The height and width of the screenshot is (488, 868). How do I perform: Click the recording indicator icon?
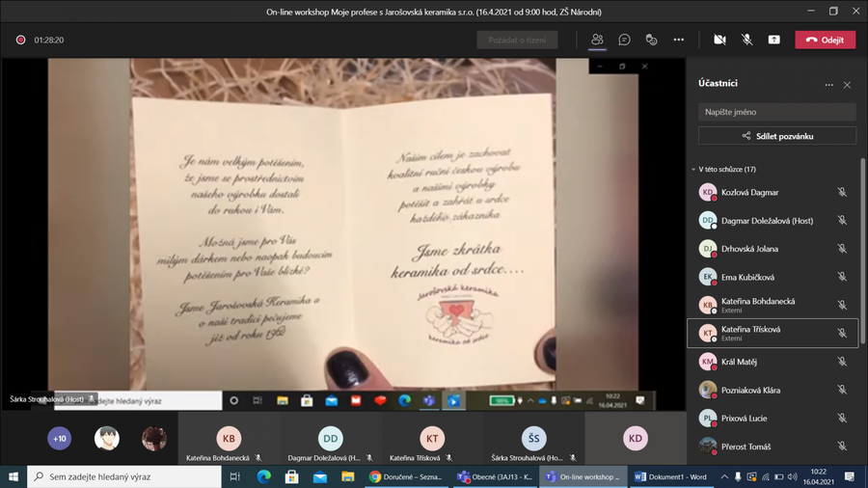click(x=20, y=40)
